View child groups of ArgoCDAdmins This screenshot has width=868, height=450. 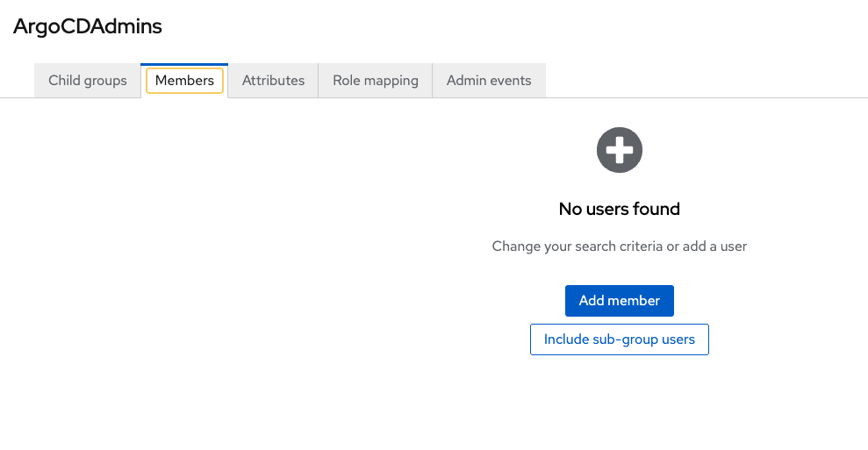[88, 81]
